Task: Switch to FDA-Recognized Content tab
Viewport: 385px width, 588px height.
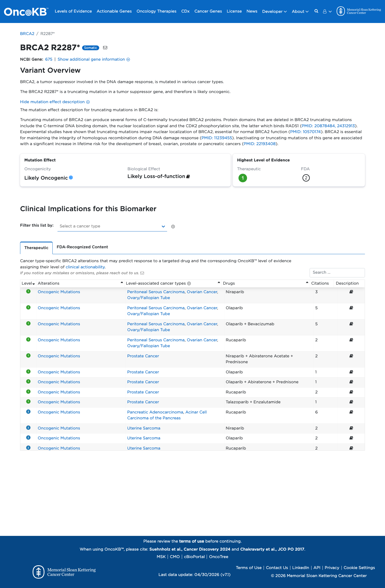Action: pyautogui.click(x=82, y=247)
